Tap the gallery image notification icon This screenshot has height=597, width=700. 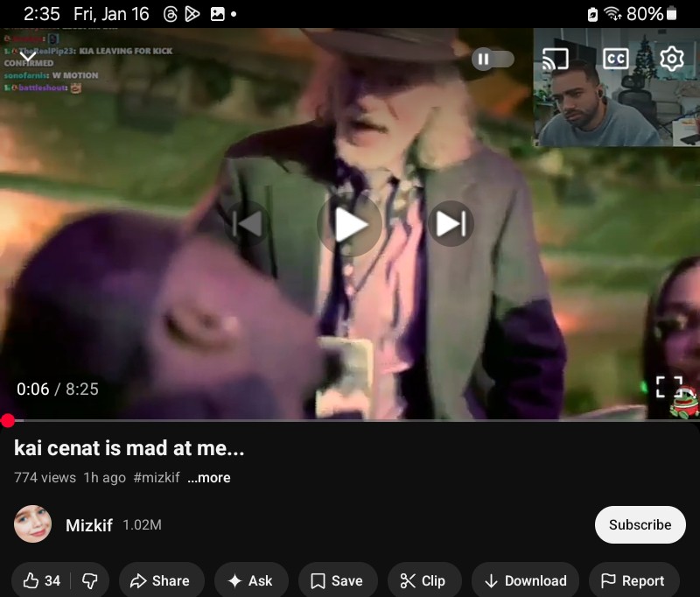217,14
